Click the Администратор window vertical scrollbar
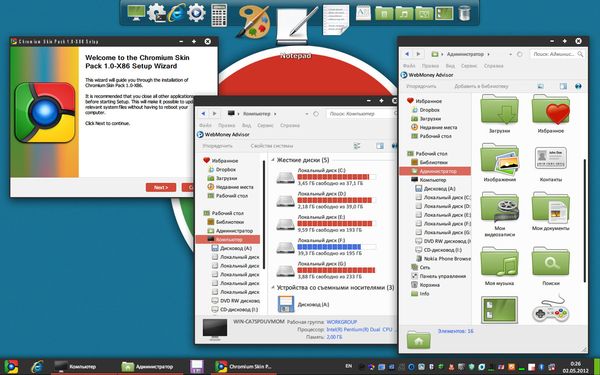Image resolution: width=600 pixels, height=375 pixels. (584, 221)
